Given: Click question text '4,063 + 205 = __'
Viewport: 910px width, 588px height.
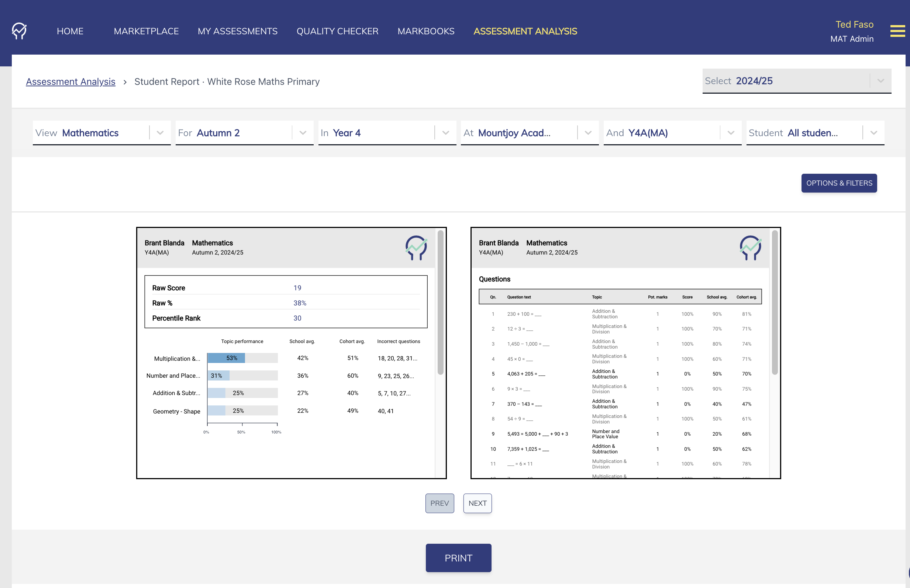Looking at the screenshot, I should (526, 374).
